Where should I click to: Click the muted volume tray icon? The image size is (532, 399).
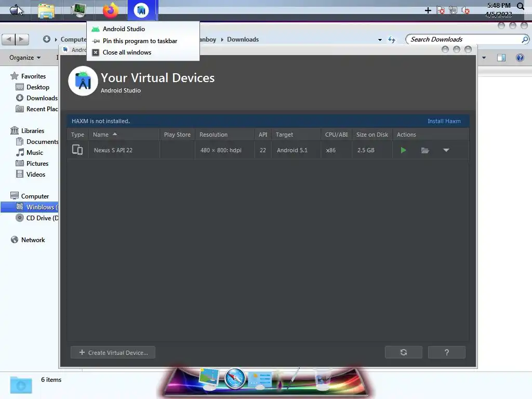tap(465, 10)
